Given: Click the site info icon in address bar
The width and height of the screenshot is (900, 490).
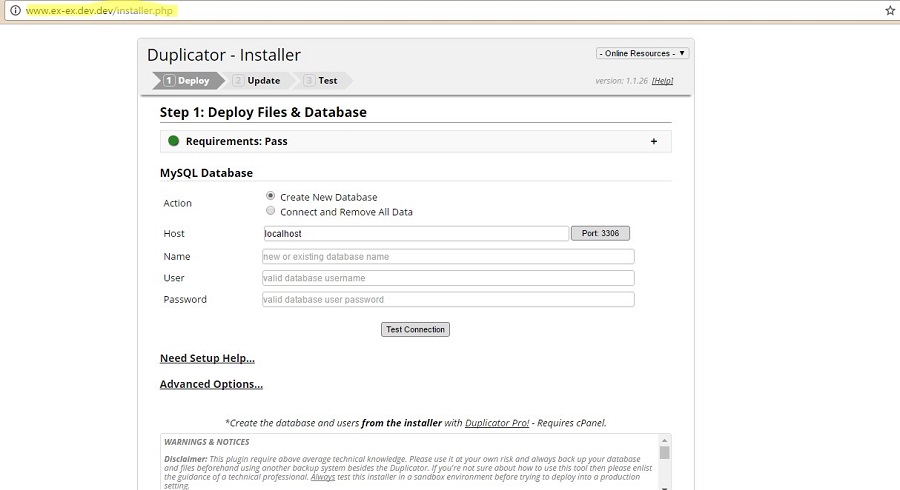Looking at the screenshot, I should pos(15,10).
